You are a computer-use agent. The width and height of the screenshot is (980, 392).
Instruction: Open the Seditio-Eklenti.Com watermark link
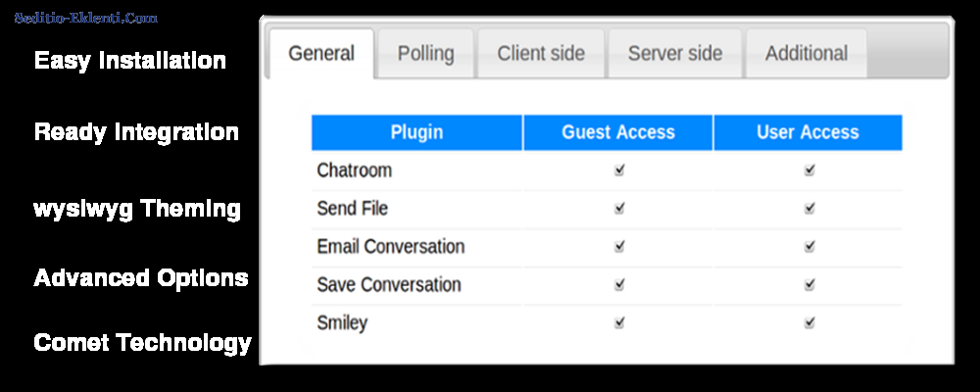pos(86,19)
